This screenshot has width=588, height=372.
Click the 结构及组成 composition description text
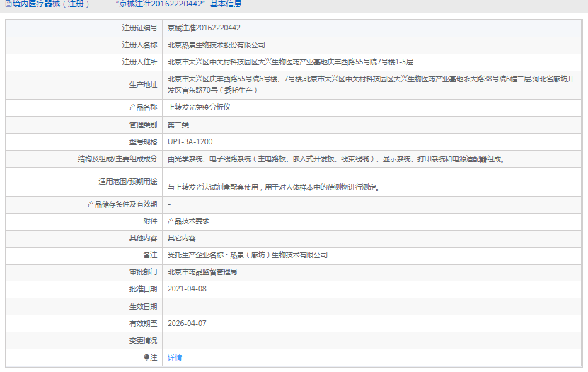click(x=336, y=159)
